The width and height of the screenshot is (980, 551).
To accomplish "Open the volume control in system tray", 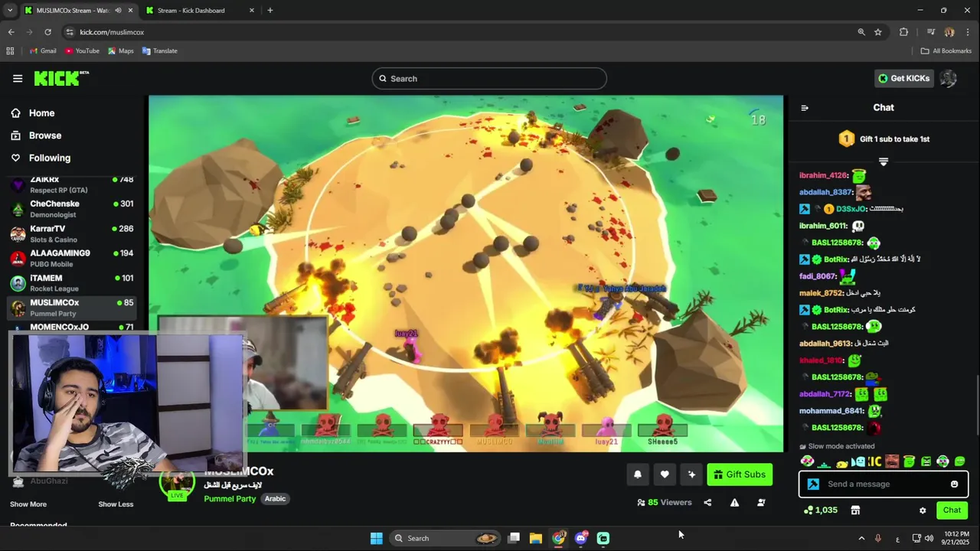I will 929,539.
